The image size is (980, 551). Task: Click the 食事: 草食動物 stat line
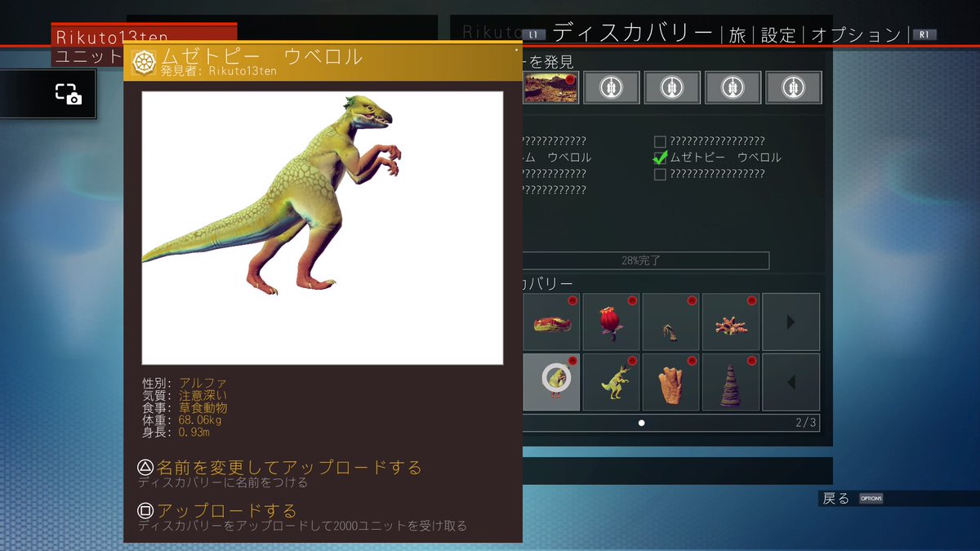click(185, 407)
